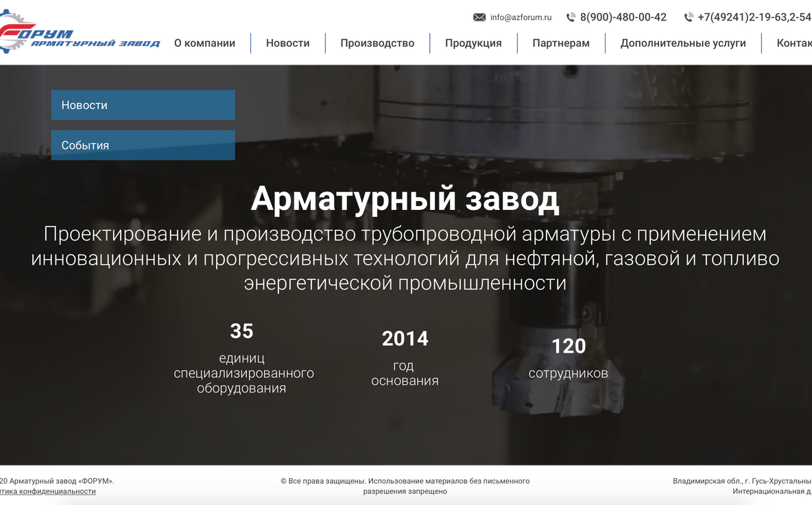Open the privacy policy link in the footer
Screen dimensions: 812x505
point(47,491)
